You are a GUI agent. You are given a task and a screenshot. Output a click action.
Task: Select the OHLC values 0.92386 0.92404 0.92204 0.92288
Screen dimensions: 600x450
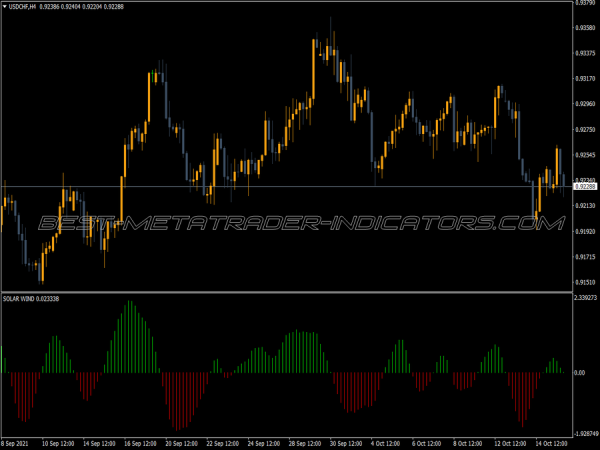coord(82,7)
